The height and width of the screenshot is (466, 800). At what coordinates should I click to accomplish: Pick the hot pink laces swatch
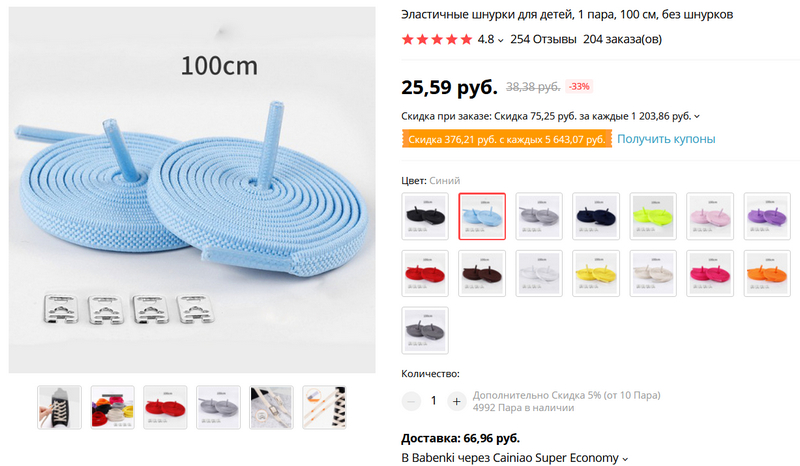(x=710, y=274)
